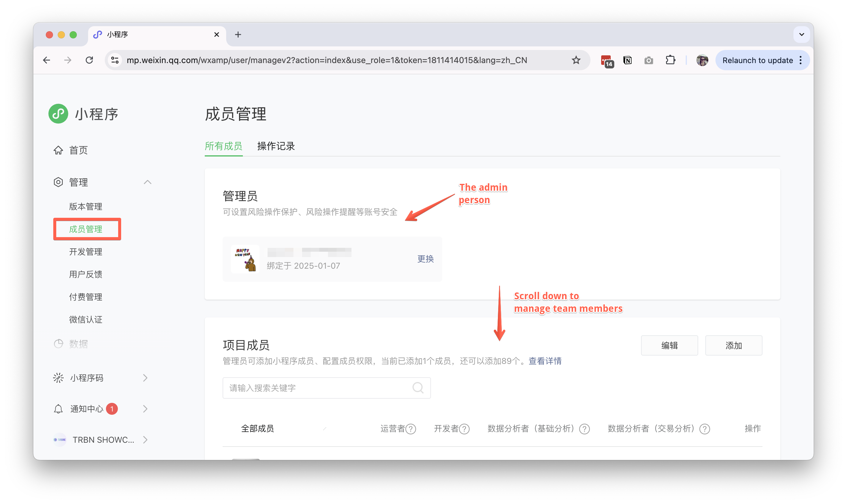Open the browser extensions puzzle icon
This screenshot has height=504, width=847.
670,60
